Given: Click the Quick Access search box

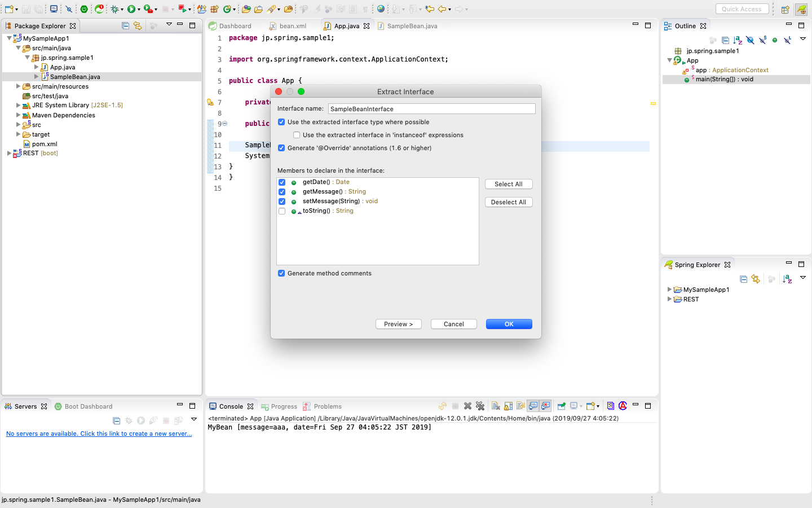Looking at the screenshot, I should pos(742,9).
